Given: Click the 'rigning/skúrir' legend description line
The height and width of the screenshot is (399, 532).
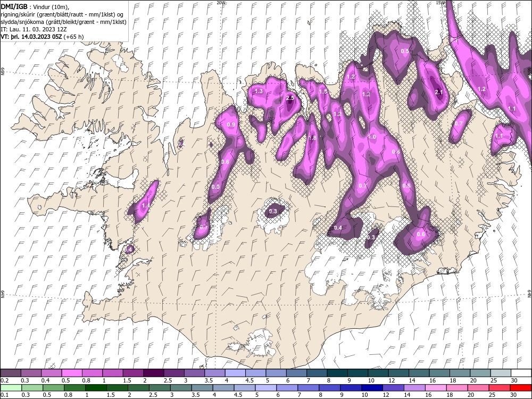Looking at the screenshot, I should click(x=62, y=14).
